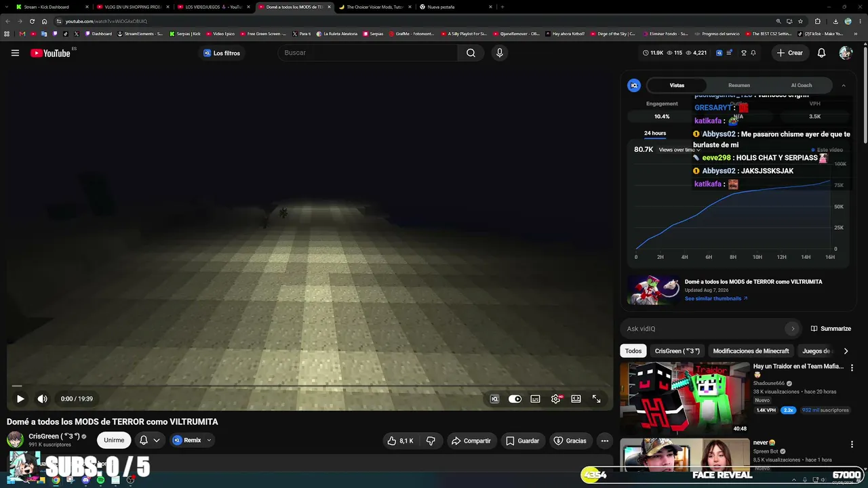Open options for Hay un Traidor video

click(852, 367)
